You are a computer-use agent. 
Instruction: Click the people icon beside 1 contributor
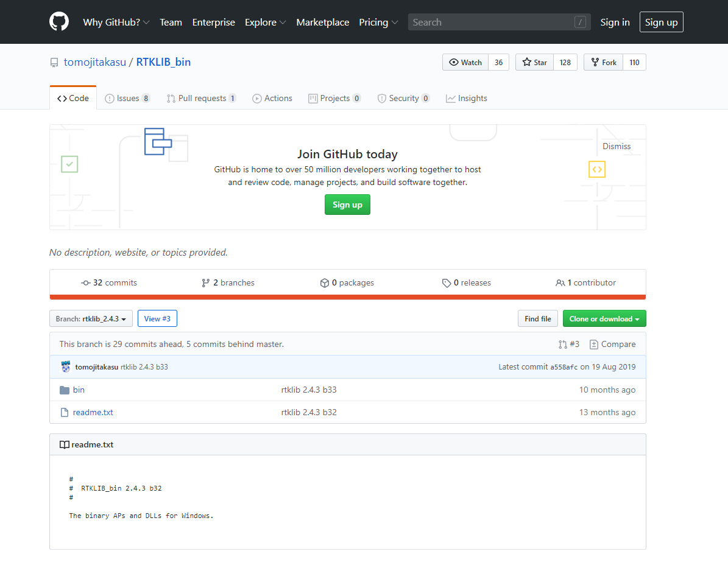[560, 283]
